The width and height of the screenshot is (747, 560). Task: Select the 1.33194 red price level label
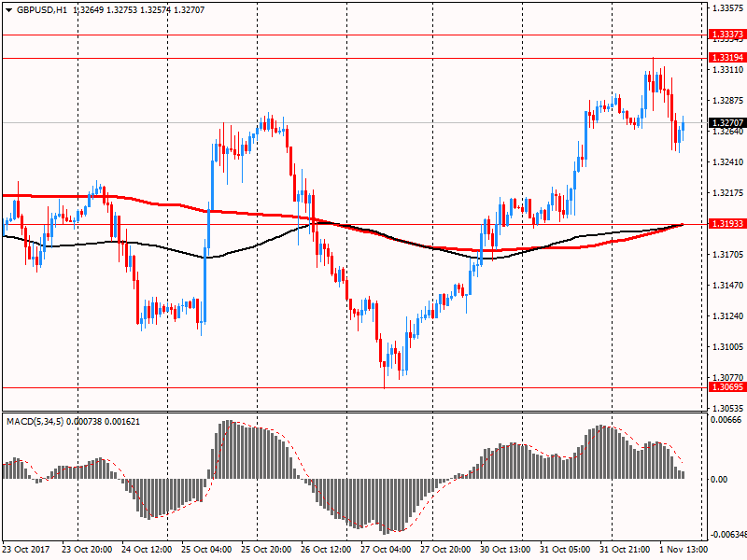tap(727, 58)
